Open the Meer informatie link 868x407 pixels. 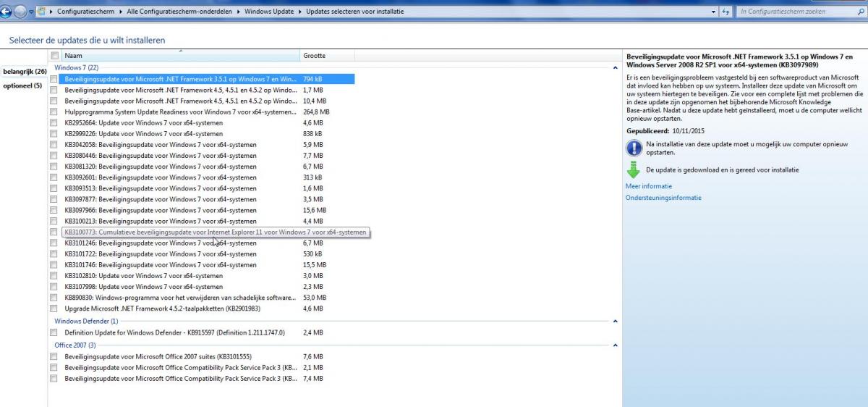pos(650,186)
